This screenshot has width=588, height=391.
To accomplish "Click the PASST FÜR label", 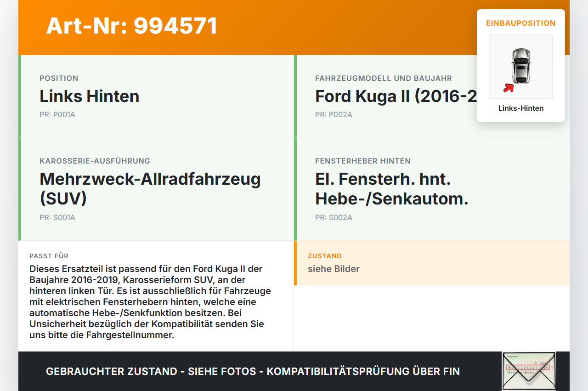I will (x=49, y=256).
